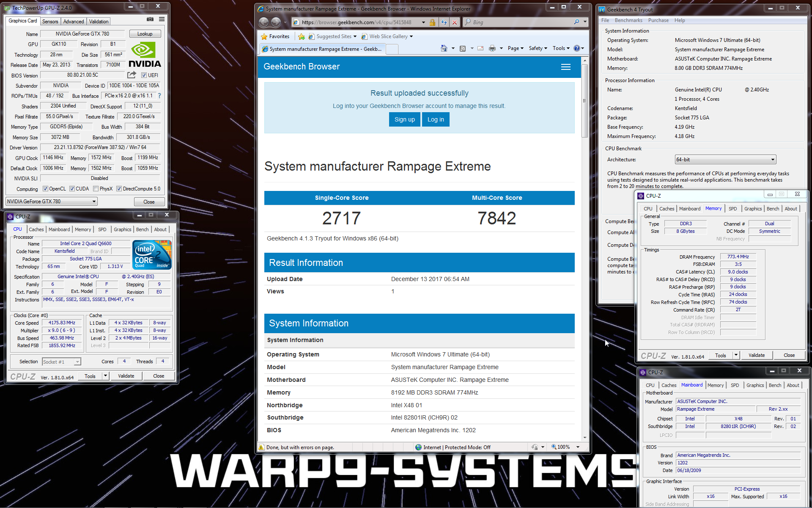
Task: Open the Validation tab in GPU-Z
Action: click(x=99, y=22)
